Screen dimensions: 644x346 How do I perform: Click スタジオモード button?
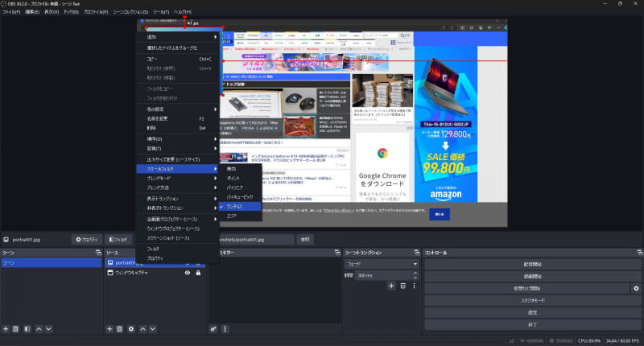533,300
